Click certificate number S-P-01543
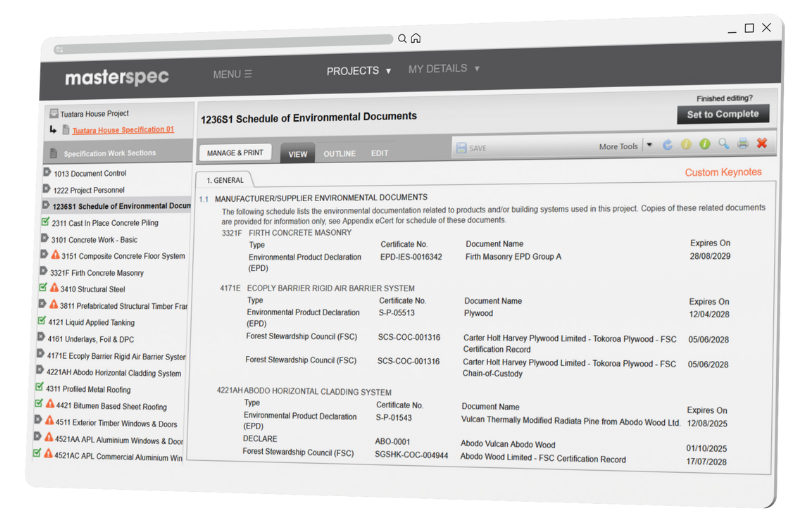 click(x=394, y=418)
